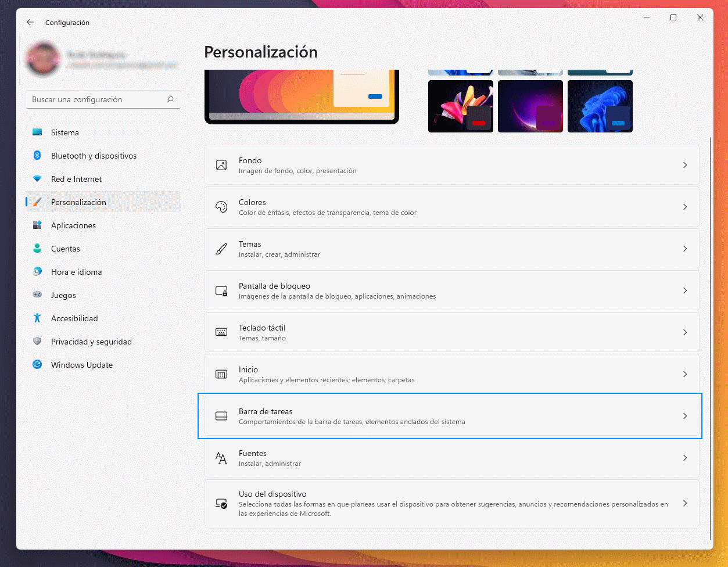This screenshot has height=567, width=728.
Task: Click the Bluetooth icon in sidebar
Action: point(37,156)
